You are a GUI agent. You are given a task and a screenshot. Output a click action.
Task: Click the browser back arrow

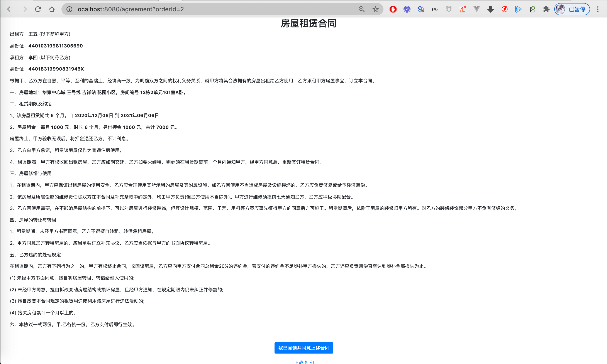[x=10, y=9]
